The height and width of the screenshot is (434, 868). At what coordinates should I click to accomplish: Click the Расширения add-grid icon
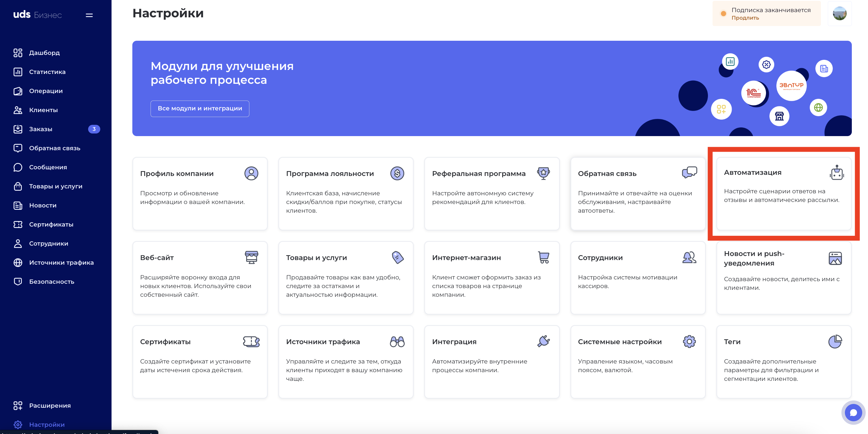click(18, 406)
